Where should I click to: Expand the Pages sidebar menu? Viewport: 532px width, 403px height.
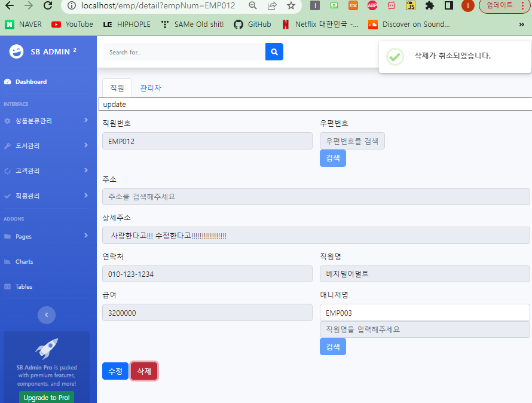[x=46, y=236]
